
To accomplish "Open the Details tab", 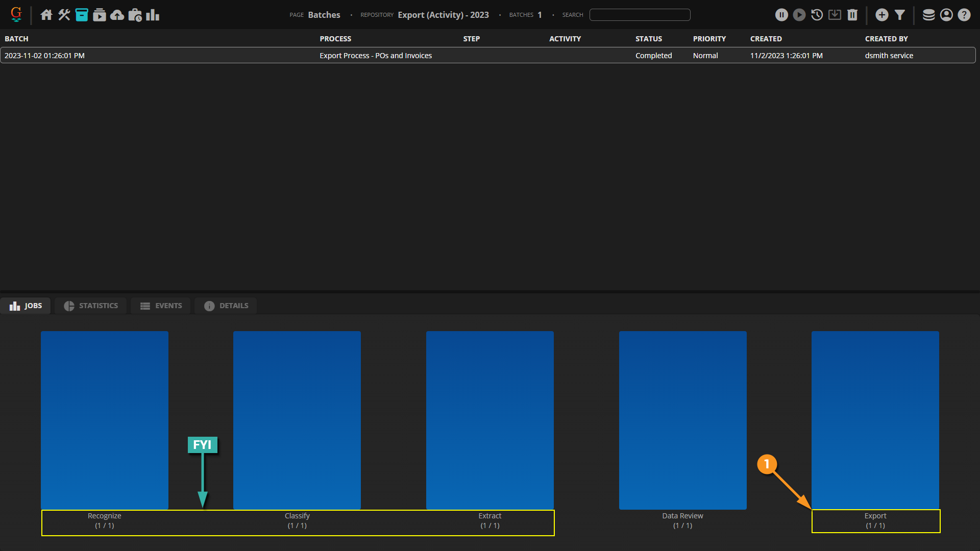I will [x=226, y=306].
